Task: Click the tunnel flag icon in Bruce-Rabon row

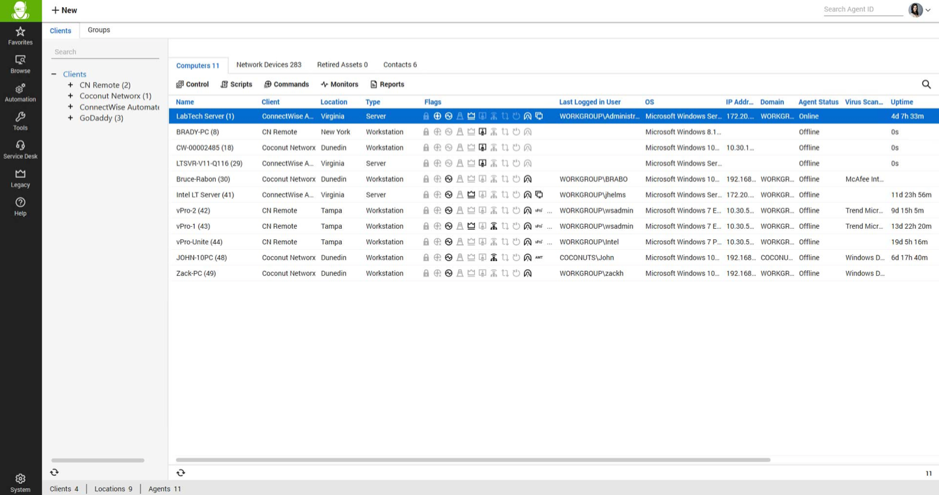Action: (528, 179)
